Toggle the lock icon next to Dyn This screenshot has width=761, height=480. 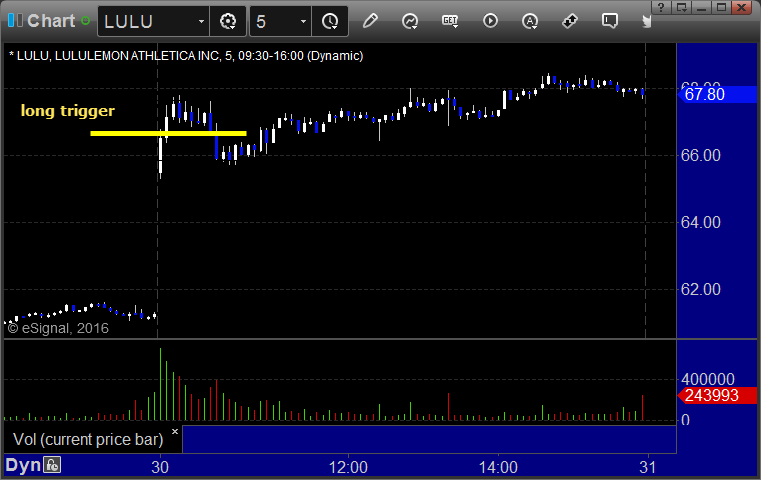pos(52,465)
